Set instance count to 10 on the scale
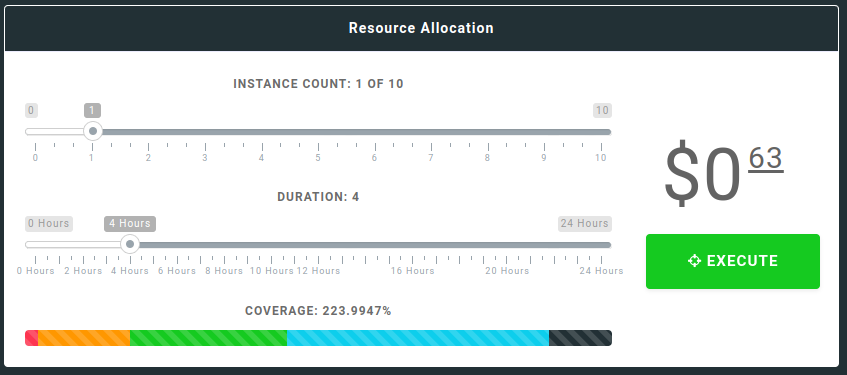The image size is (847, 375). click(x=601, y=158)
